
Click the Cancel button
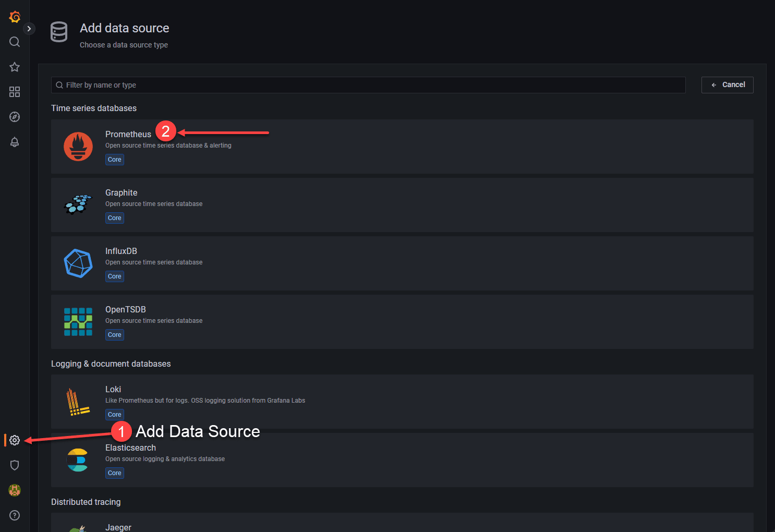(727, 85)
